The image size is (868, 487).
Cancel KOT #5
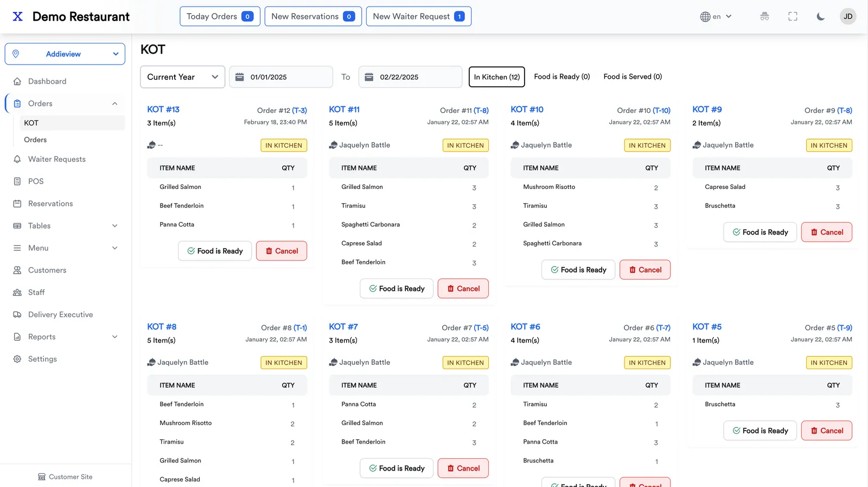coord(827,431)
